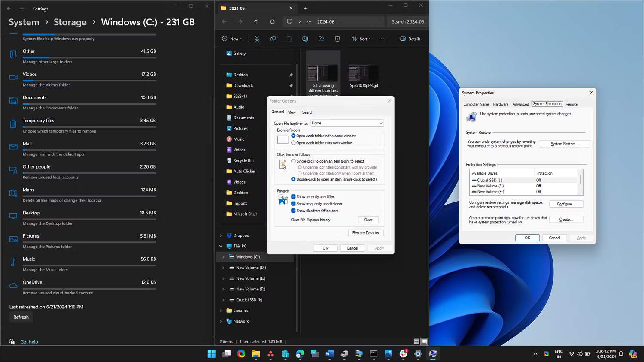The height and width of the screenshot is (362, 644).
Task: Click the Delete trash icon in the toolbar
Action: pyautogui.click(x=337, y=39)
